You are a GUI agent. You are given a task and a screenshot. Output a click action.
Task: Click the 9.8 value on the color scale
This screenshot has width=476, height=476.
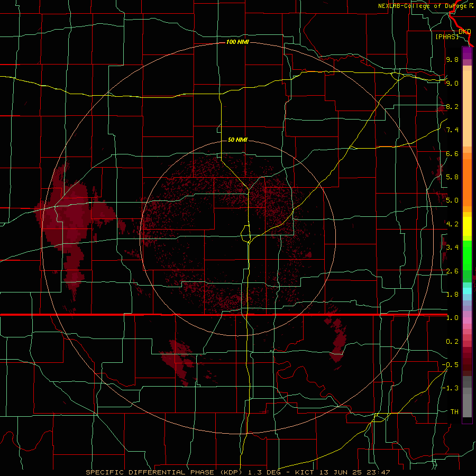coord(452,59)
